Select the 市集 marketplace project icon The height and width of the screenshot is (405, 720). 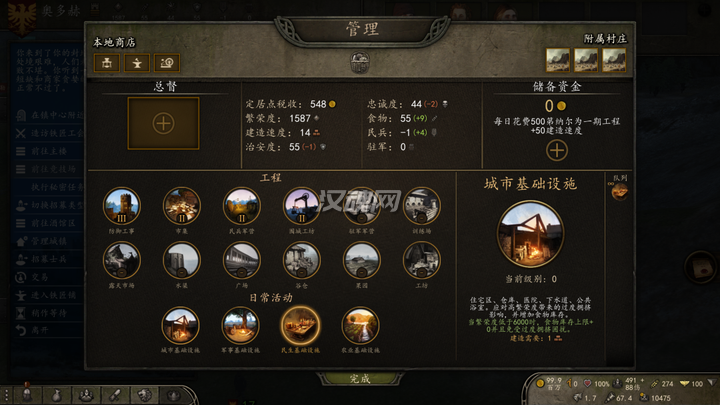tap(181, 206)
